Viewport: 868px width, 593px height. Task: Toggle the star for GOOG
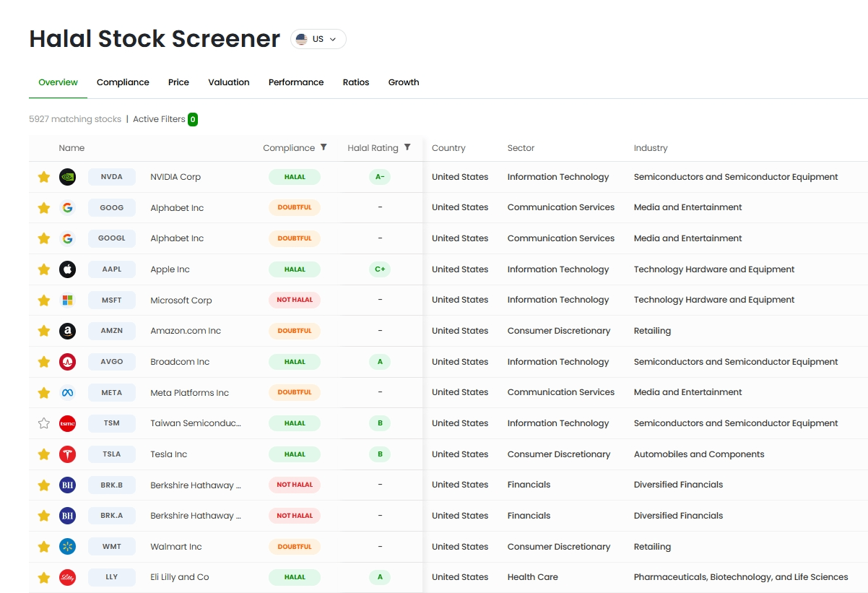click(x=44, y=208)
